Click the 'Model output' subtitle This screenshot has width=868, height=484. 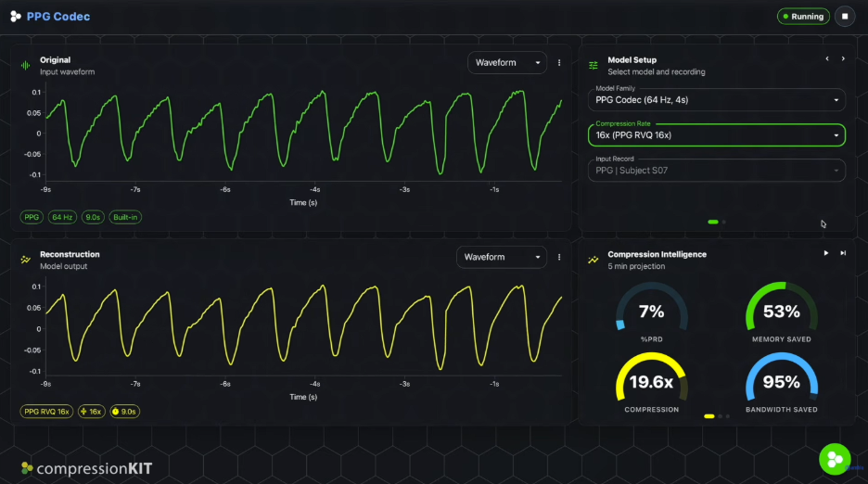(63, 266)
